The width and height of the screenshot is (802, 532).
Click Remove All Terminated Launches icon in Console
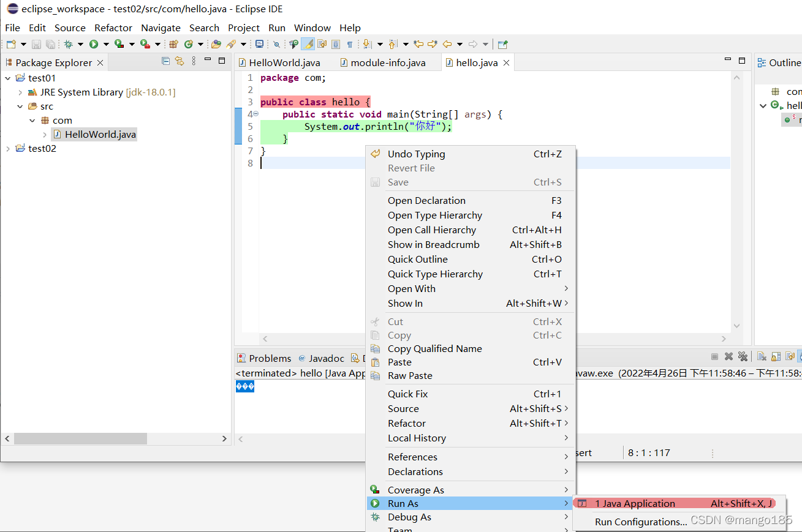743,356
